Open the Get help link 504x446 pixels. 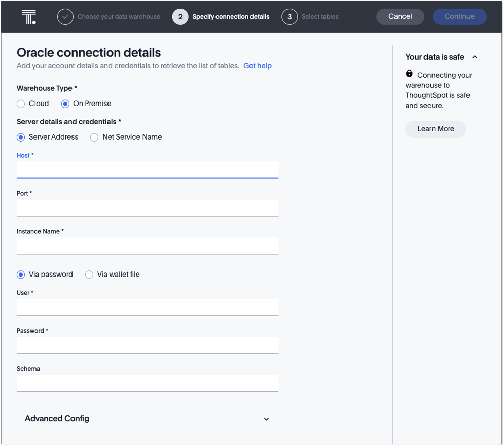[x=257, y=66]
